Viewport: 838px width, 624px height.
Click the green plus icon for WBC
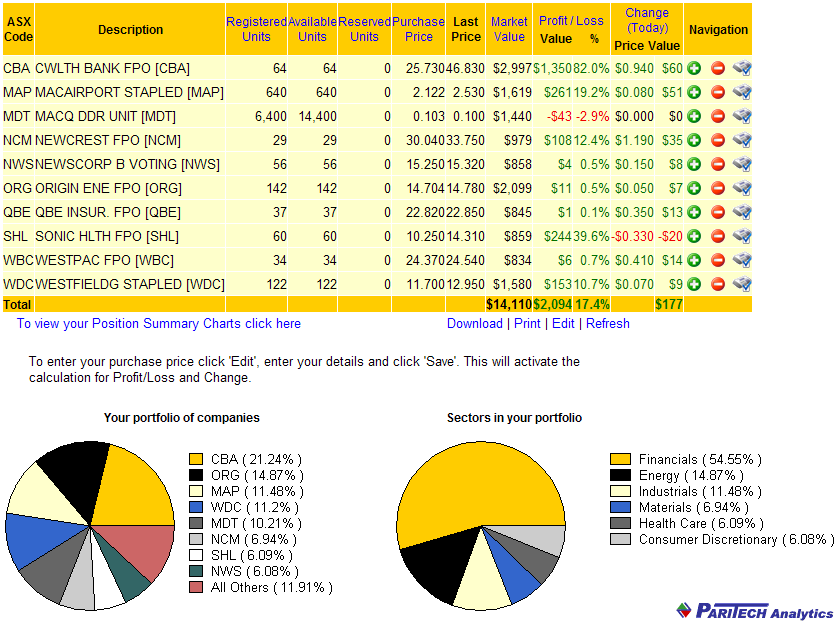(694, 260)
